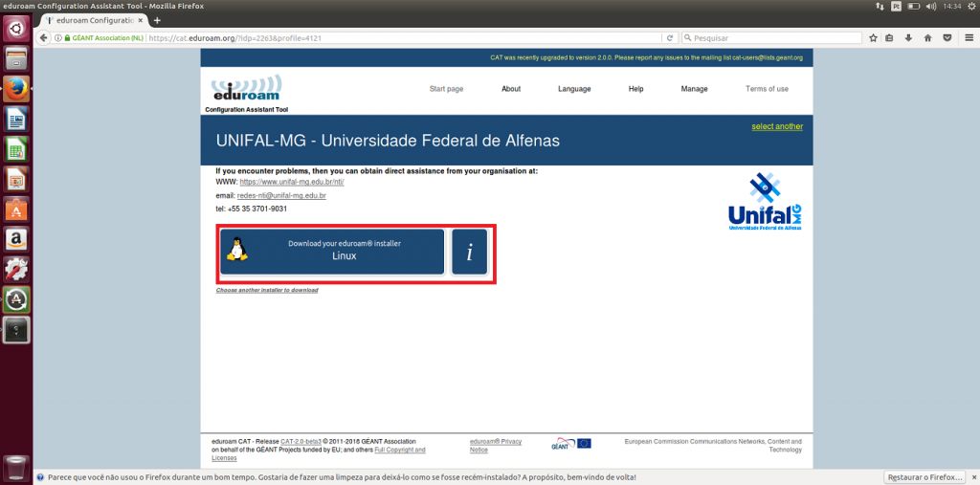Open the Manage menu item
980x485 pixels.
(x=695, y=89)
